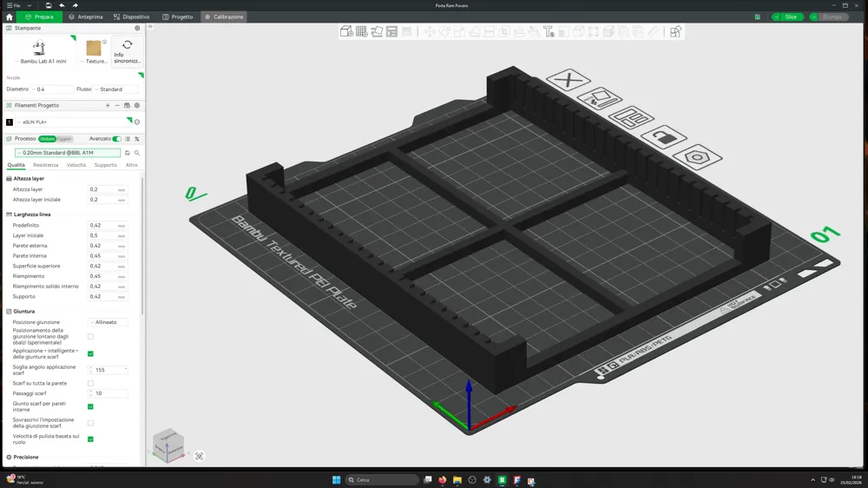
Task: Open the Bambu Lab A1 mini printer dropdown
Action: (x=40, y=51)
